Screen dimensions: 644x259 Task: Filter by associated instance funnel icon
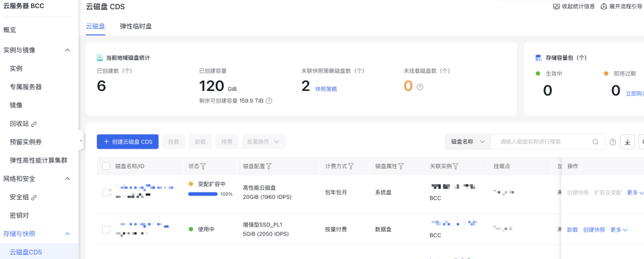tap(456, 166)
